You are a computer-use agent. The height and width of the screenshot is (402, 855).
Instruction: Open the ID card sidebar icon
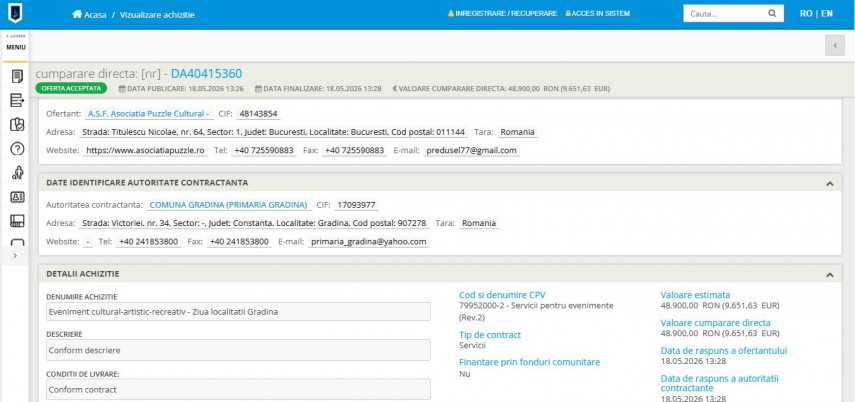pyautogui.click(x=17, y=197)
